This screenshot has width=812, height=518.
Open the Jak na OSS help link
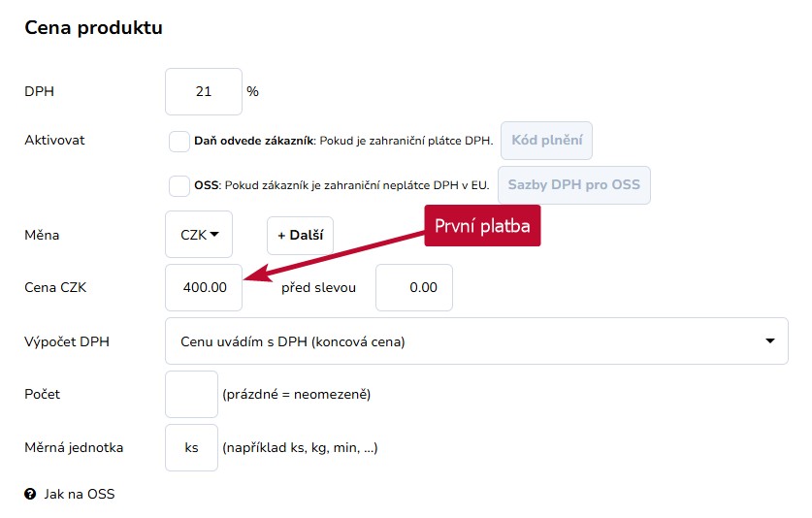point(80,494)
